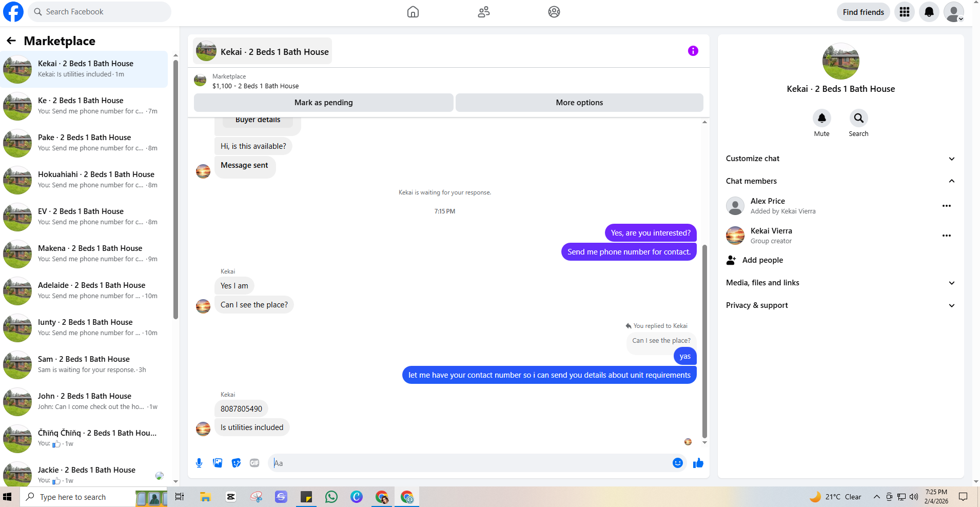
Task: Open the taskbar clock and date
Action: tap(936, 497)
